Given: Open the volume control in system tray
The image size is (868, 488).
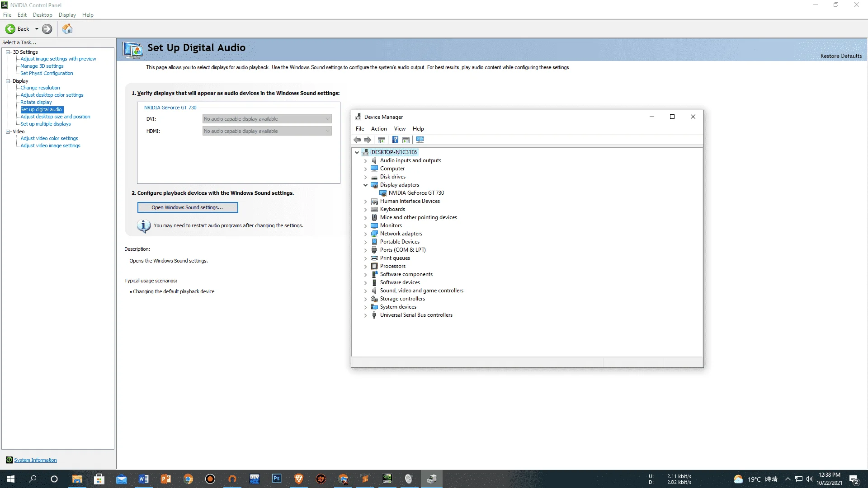Looking at the screenshot, I should click(809, 479).
